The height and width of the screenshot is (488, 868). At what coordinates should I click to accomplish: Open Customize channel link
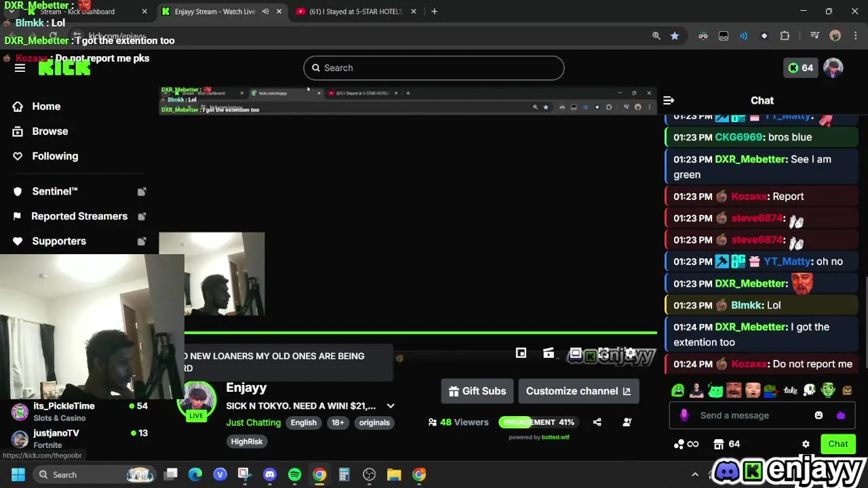578,391
